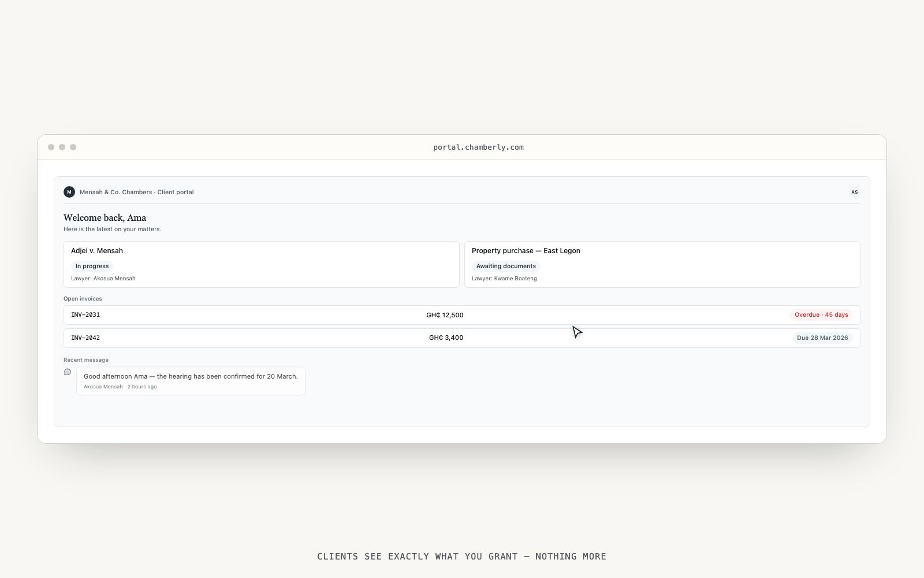924x578 pixels.
Task: Open invoice INV-2042
Action: [462, 338]
